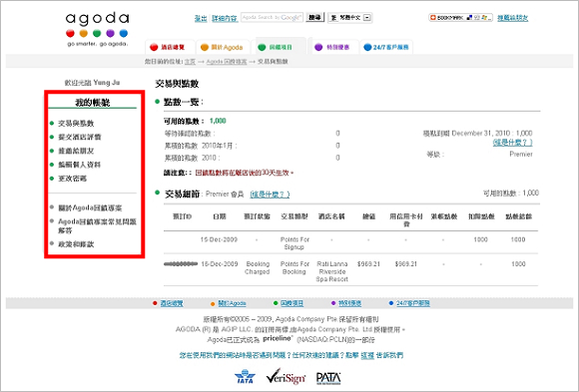
Task: Select the date in Booking Charged row
Action: (x=220, y=264)
